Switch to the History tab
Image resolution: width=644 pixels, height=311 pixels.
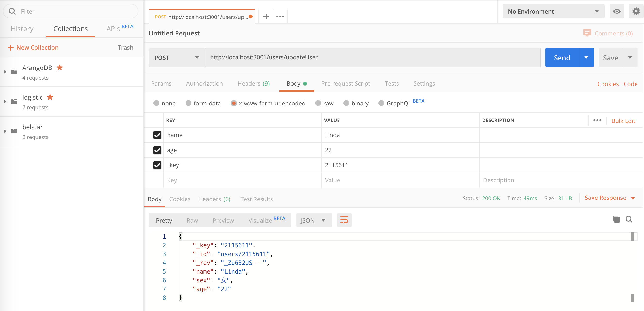point(22,29)
